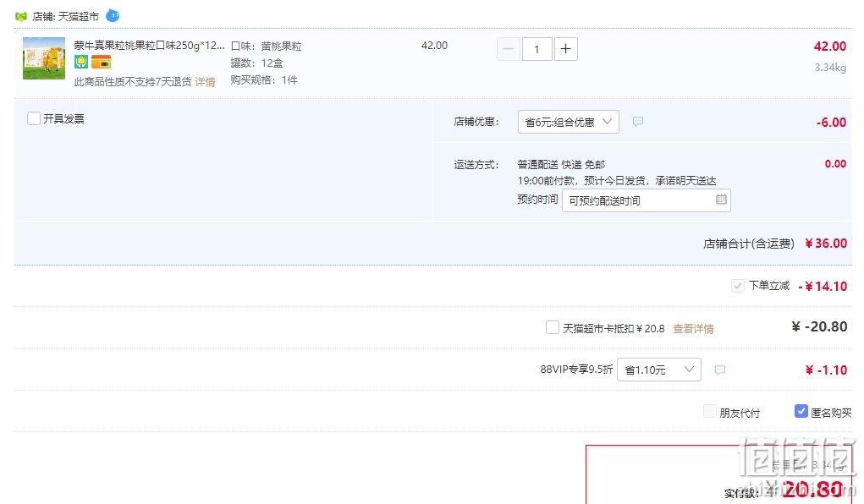The image size is (864, 504).
Task: Open the 查看详情 link for supermarket card
Action: tap(693, 329)
